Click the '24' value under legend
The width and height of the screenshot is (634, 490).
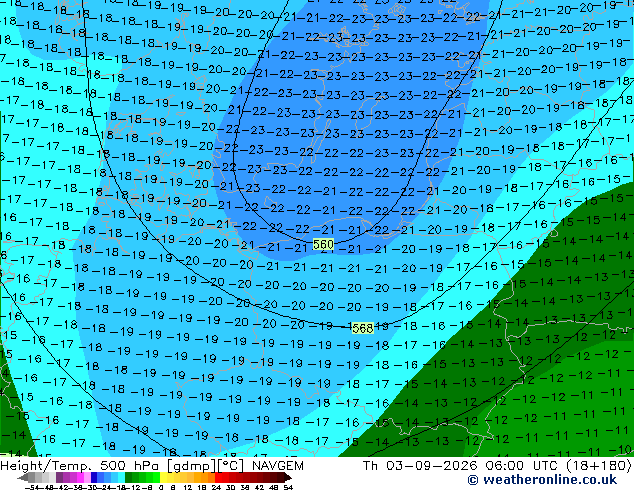216,487
